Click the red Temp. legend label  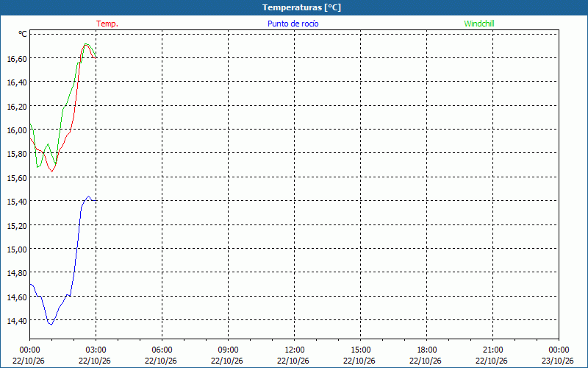[x=107, y=24]
